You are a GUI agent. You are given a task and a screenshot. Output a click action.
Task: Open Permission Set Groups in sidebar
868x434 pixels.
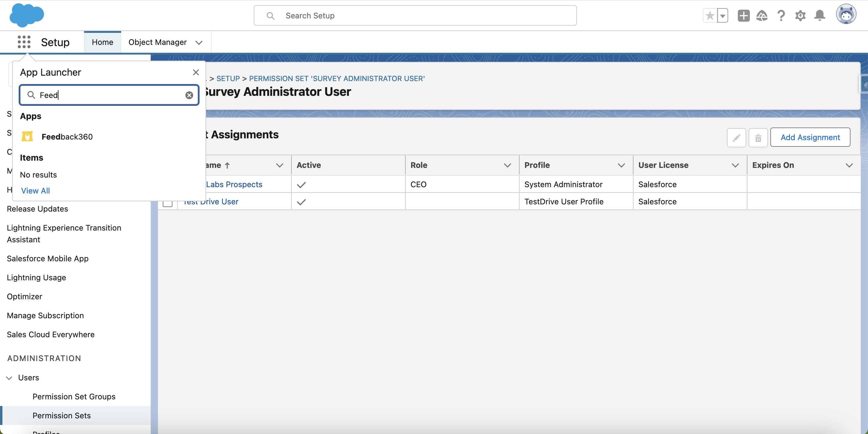click(x=74, y=397)
